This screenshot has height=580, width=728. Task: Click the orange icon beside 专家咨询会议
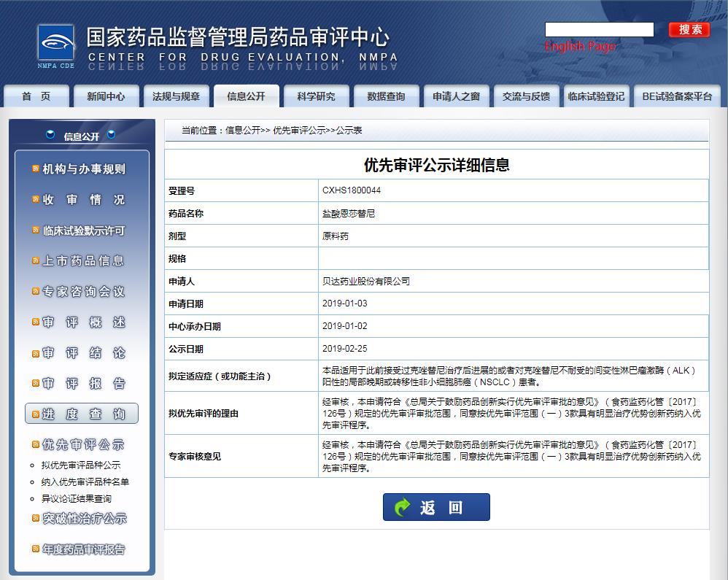(36, 292)
